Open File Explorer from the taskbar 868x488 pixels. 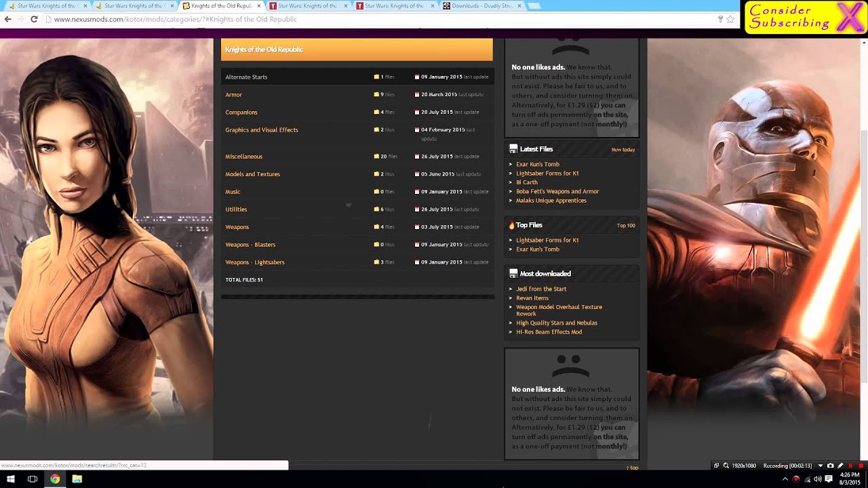(x=77, y=479)
